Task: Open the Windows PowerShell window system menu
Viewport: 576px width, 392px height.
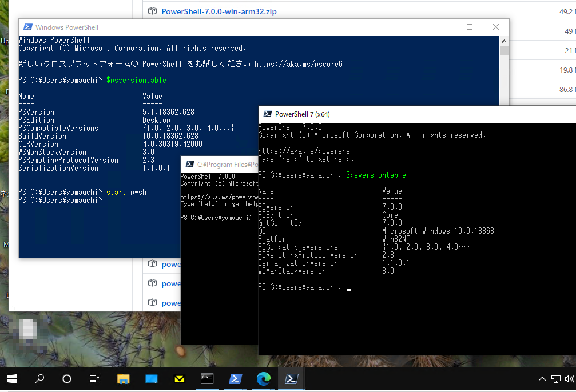Action: [x=26, y=27]
